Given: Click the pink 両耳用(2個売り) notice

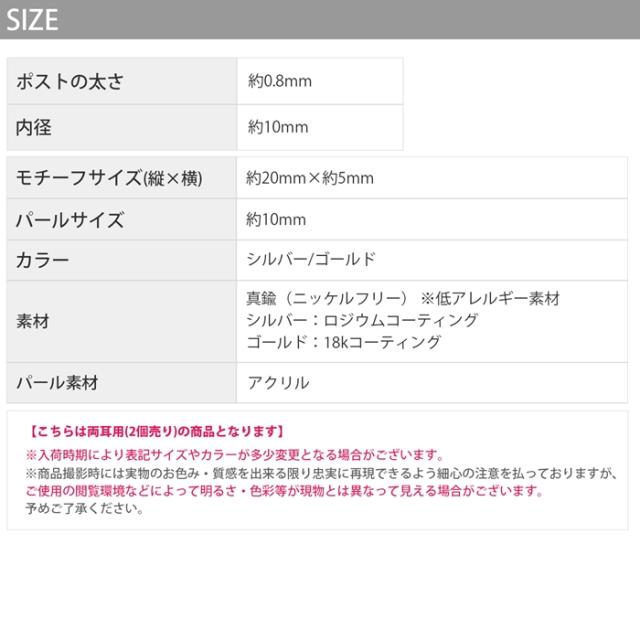Looking at the screenshot, I should (x=156, y=432).
